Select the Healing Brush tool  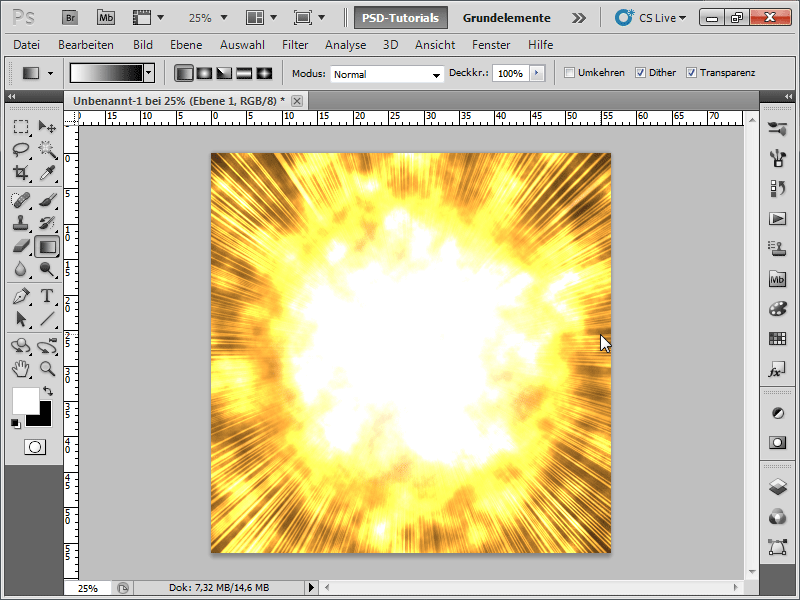(x=21, y=199)
